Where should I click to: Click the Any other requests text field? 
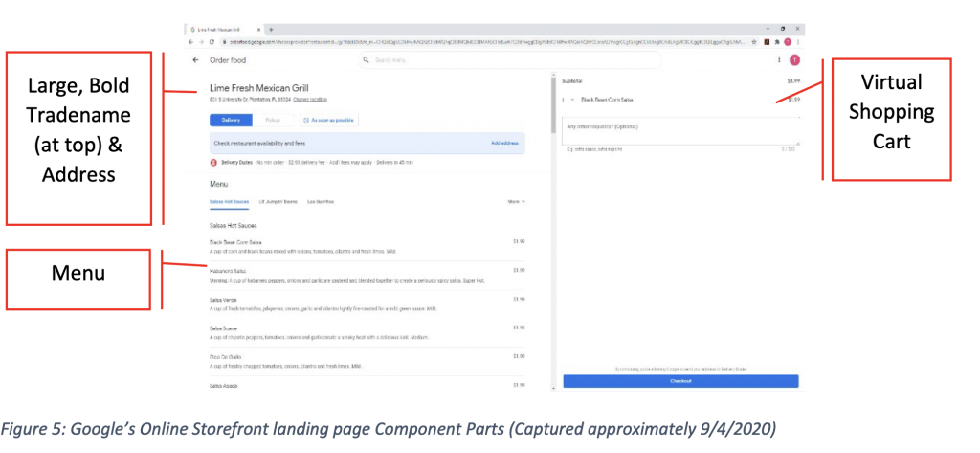pyautogui.click(x=680, y=130)
